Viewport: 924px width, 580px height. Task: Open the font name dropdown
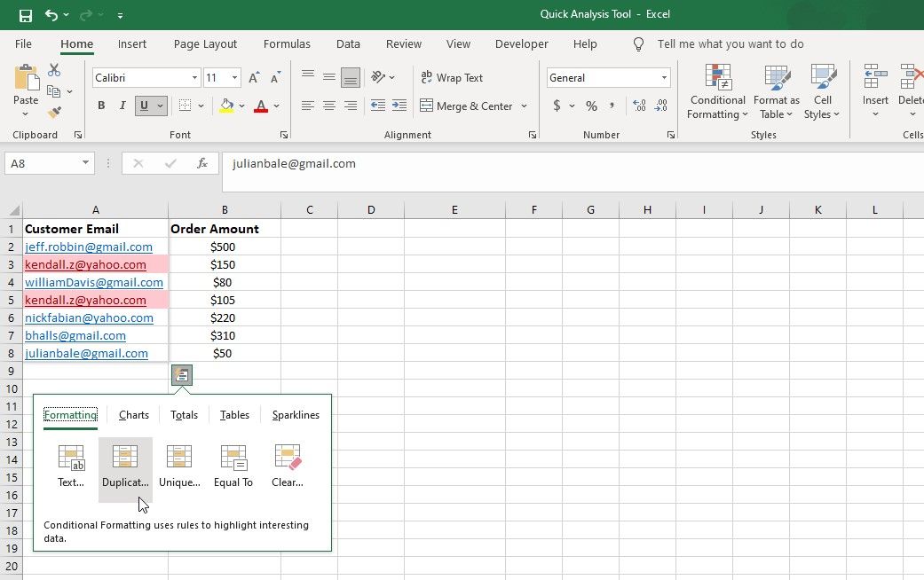tap(194, 78)
